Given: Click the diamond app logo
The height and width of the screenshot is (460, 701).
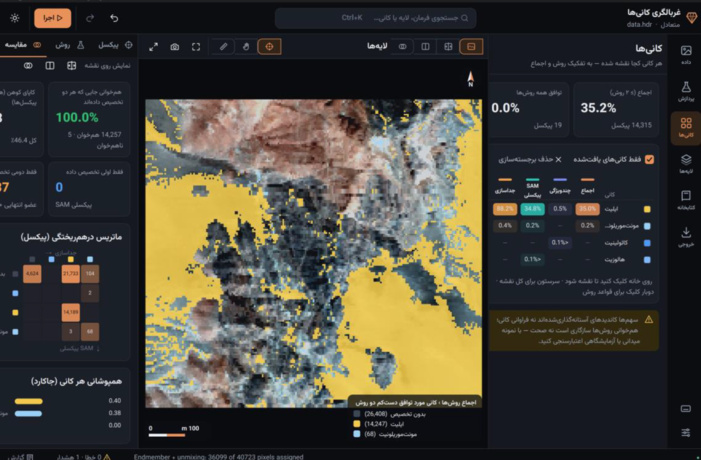Looking at the screenshot, I should (x=691, y=18).
